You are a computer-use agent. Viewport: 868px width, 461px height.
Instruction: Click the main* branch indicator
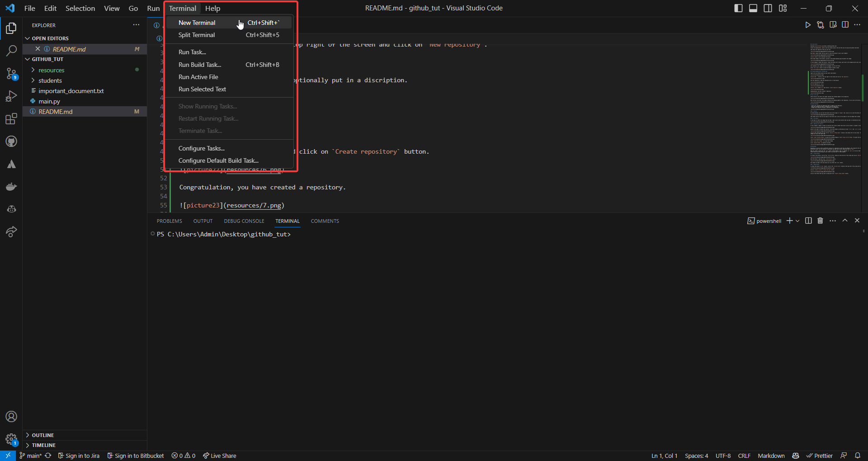coord(30,456)
